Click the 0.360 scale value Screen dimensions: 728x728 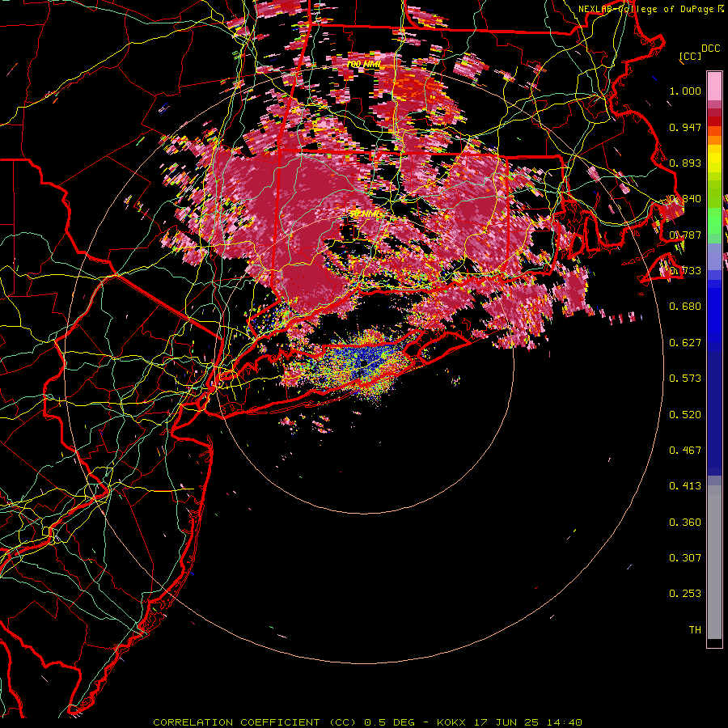click(x=685, y=523)
